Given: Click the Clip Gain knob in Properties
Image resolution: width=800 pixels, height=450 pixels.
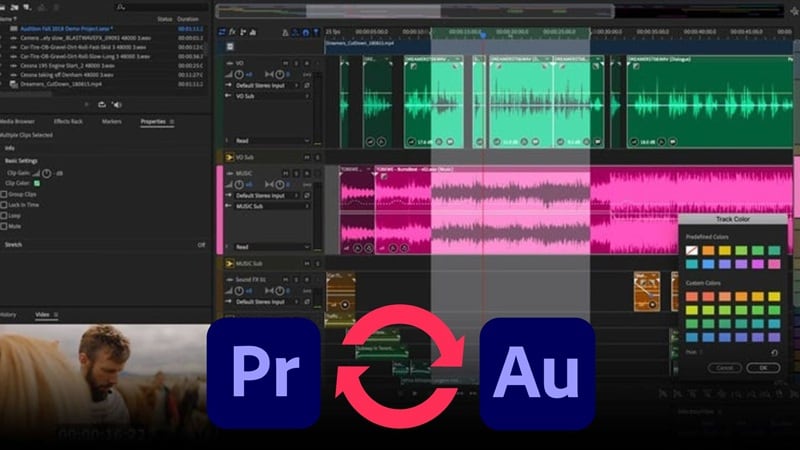Looking at the screenshot, I should [46, 173].
